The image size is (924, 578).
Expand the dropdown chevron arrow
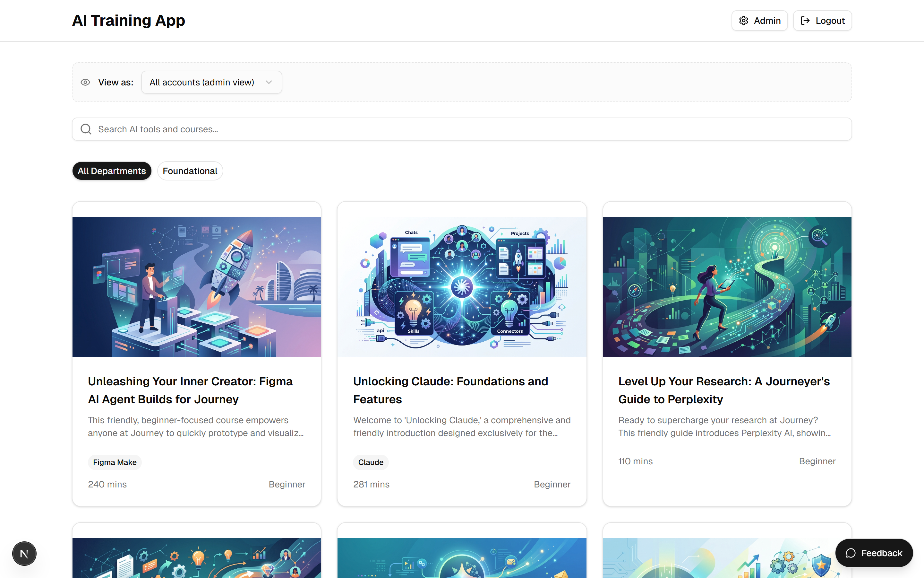(269, 82)
